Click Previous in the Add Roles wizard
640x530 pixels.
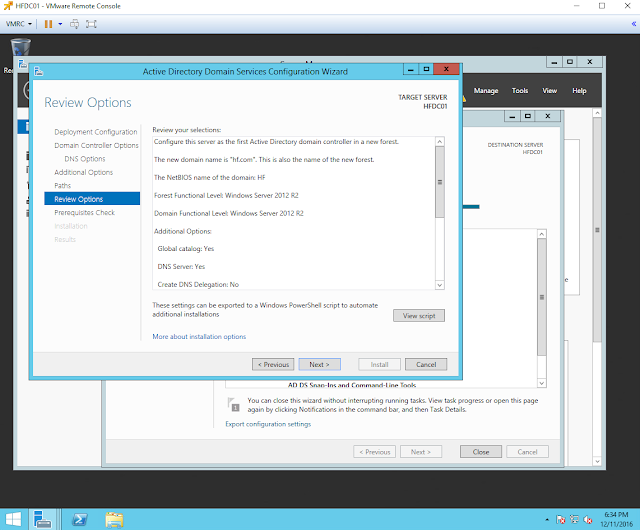pyautogui.click(x=374, y=452)
